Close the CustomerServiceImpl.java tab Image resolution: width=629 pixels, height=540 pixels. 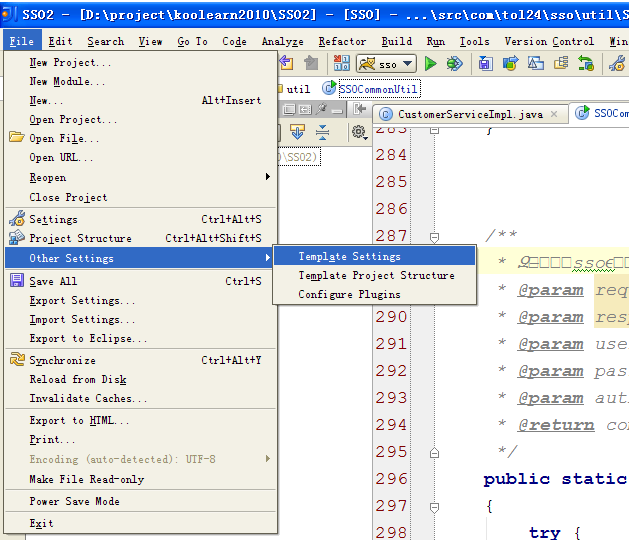point(553,114)
